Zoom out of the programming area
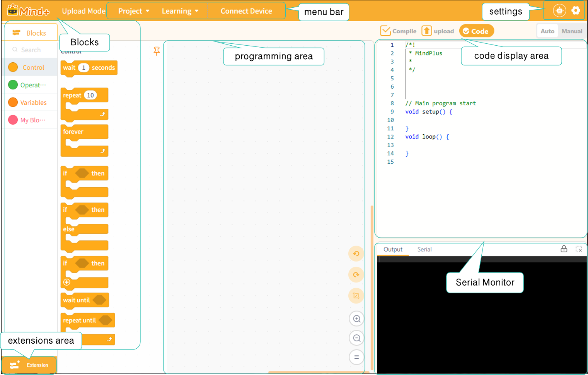The image size is (588, 375). pyautogui.click(x=356, y=338)
